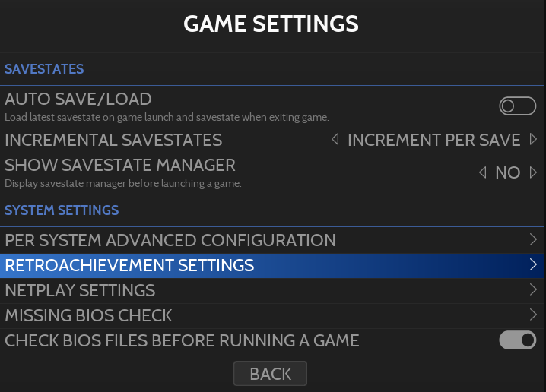Click the Auto Save/Load label
The image size is (546, 392).
pos(78,100)
